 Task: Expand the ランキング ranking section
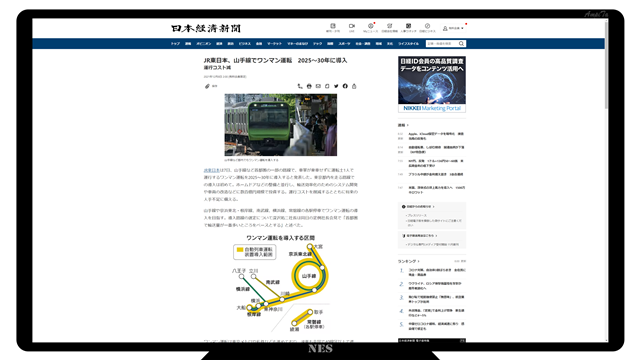[409, 261]
